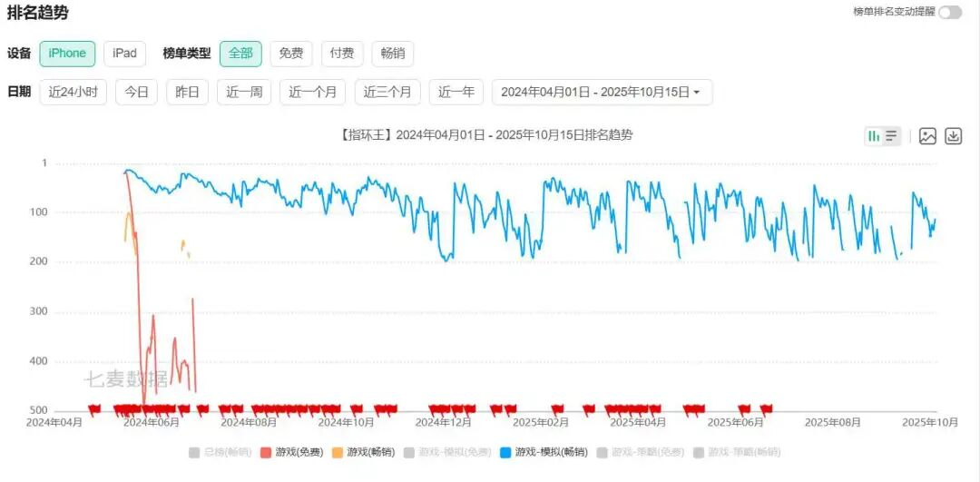980x482 pixels.
Task: Click the download data icon
Action: click(953, 136)
